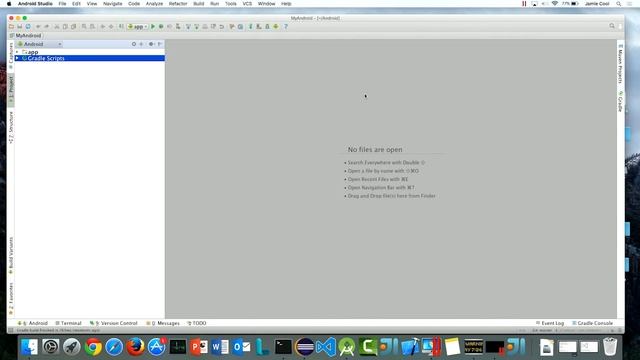640x360 pixels.
Task: Click the Save All toolbar icon
Action: (19, 27)
